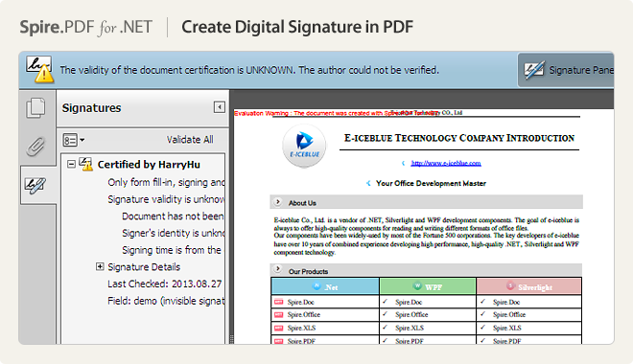633x364 pixels.
Task: Open the www.e-iceblue.com hyperlink
Action: [x=446, y=163]
